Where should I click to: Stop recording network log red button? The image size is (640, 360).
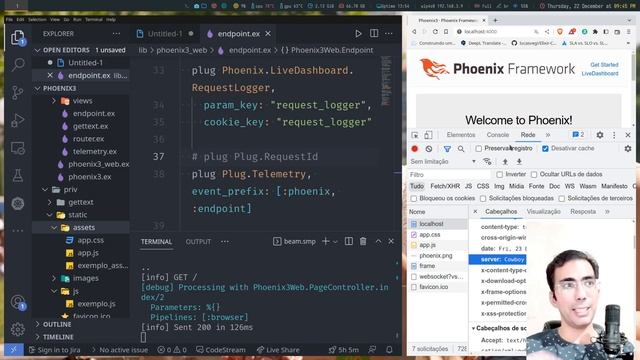tap(415, 149)
